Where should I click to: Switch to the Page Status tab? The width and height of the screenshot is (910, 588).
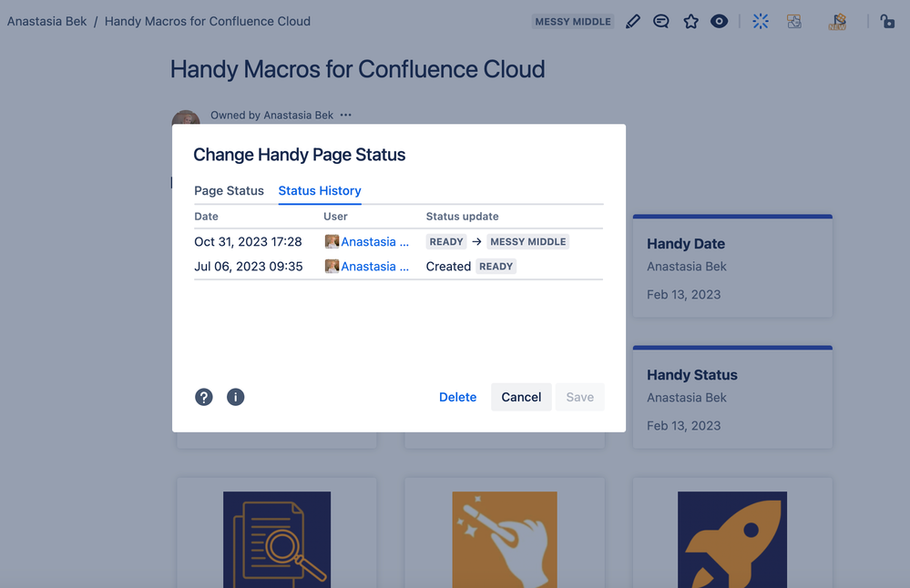coord(229,191)
